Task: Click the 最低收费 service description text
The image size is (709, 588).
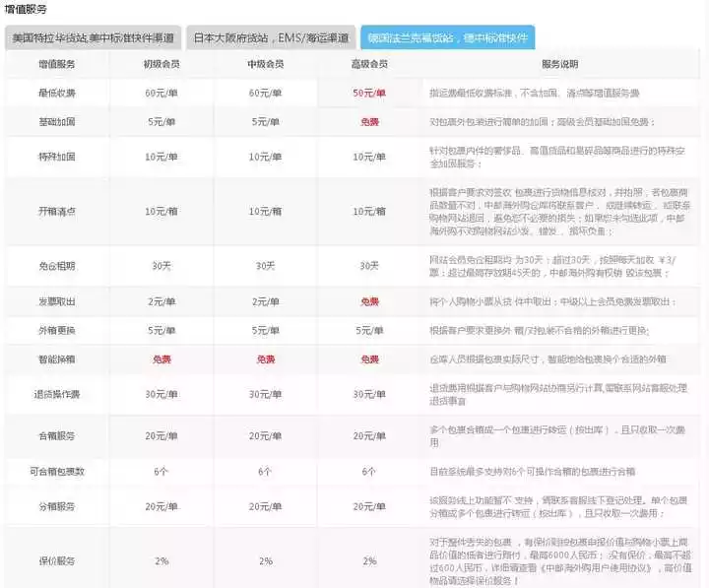Action: coord(535,94)
